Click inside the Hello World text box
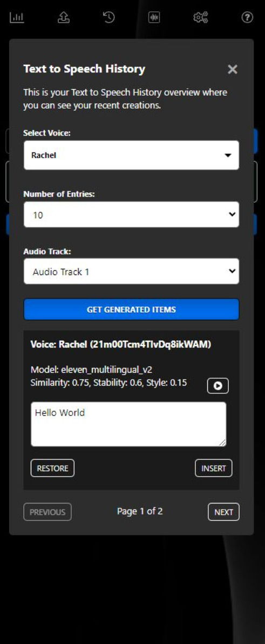265x644 pixels. [128, 424]
